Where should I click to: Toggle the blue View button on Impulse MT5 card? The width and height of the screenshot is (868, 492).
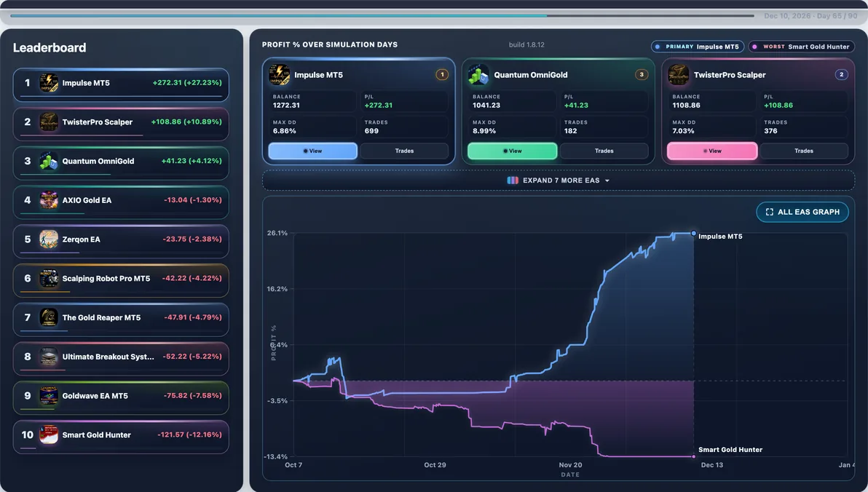click(313, 151)
